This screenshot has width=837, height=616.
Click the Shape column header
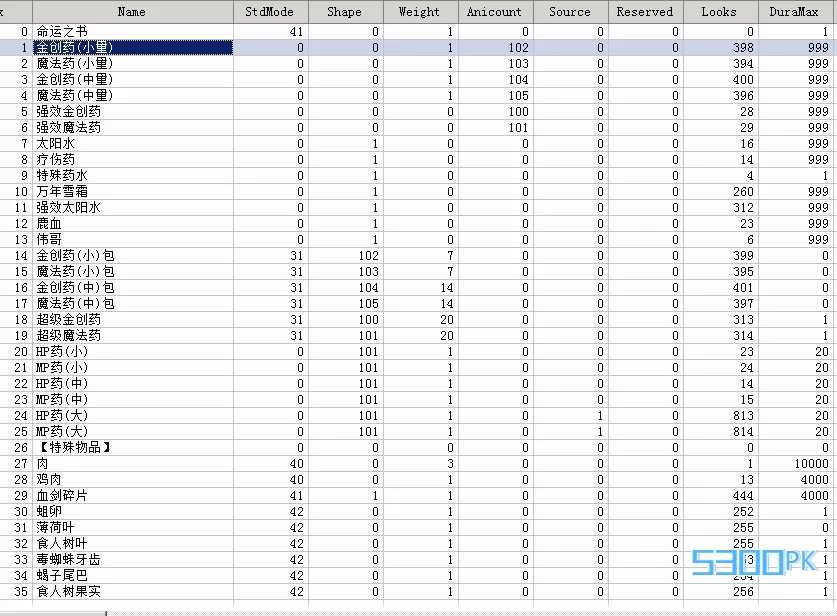coord(345,12)
